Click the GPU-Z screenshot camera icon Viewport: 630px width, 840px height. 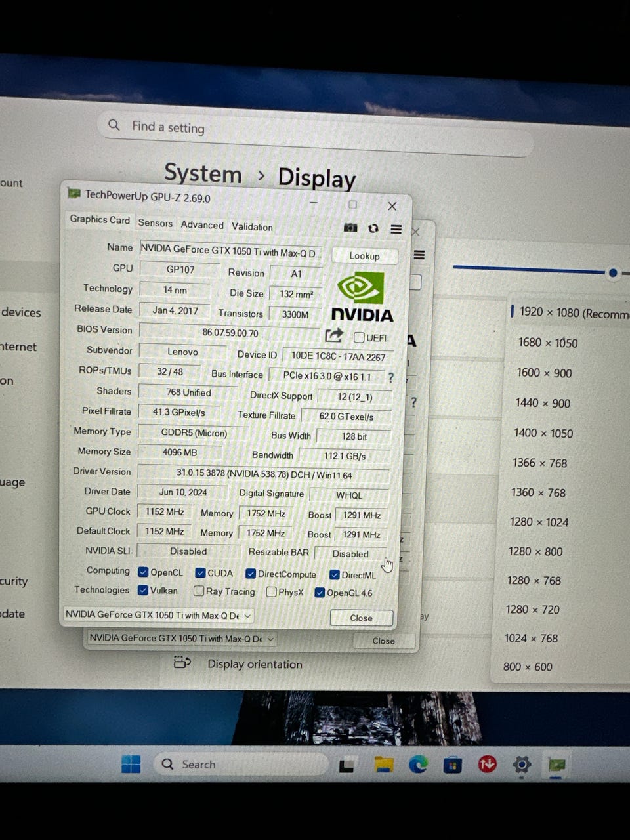coord(351,227)
